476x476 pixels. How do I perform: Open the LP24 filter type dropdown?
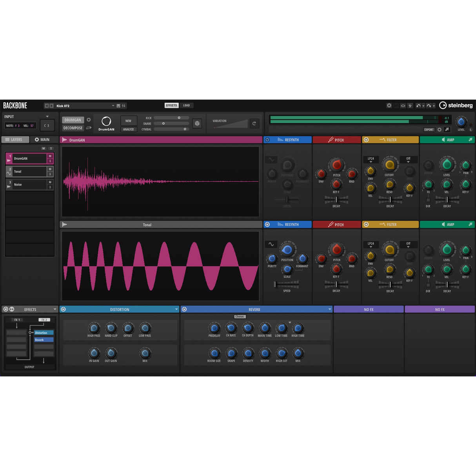(x=371, y=159)
